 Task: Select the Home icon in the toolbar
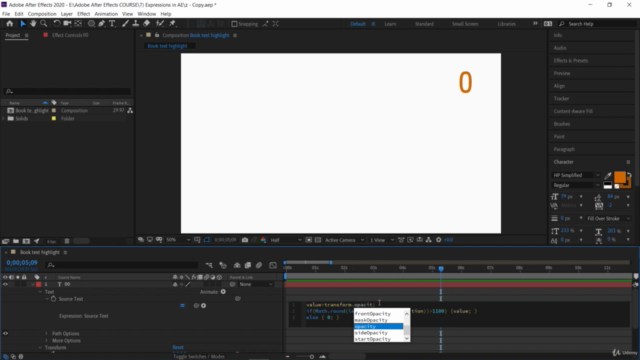[10, 24]
